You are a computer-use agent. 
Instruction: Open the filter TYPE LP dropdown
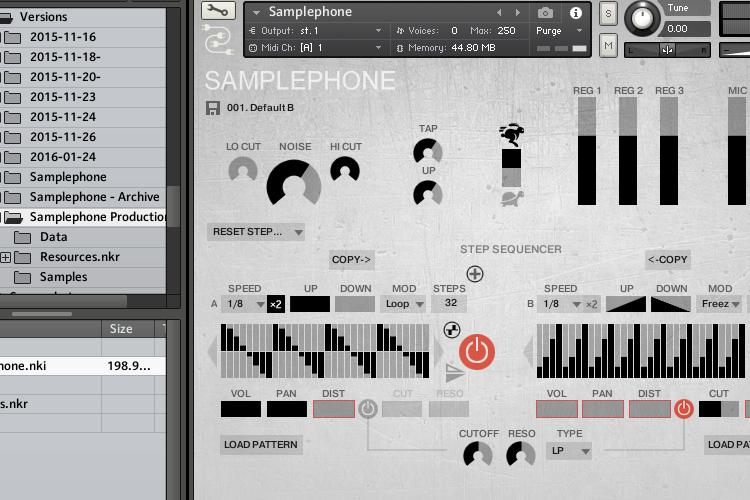(569, 451)
